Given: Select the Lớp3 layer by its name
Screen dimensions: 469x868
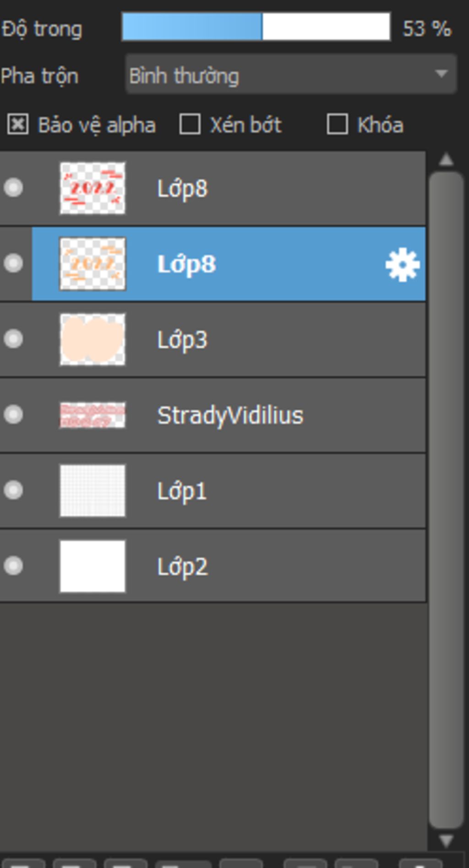Looking at the screenshot, I should click(182, 340).
